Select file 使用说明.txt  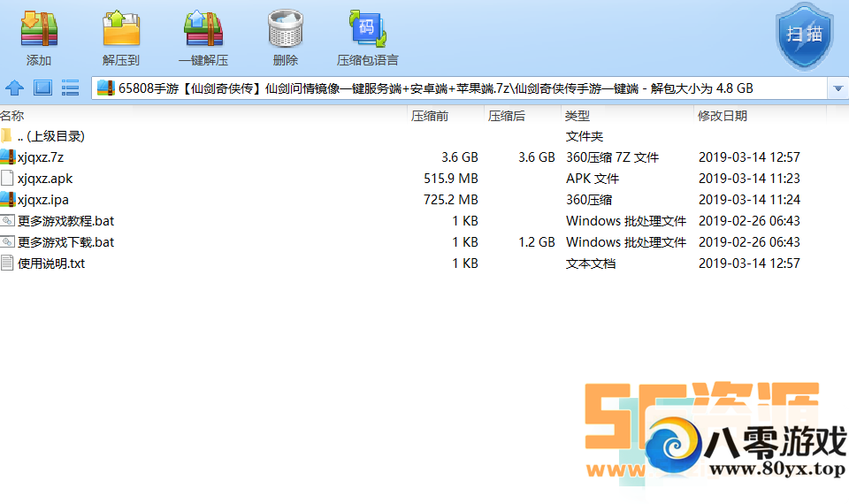click(x=51, y=263)
